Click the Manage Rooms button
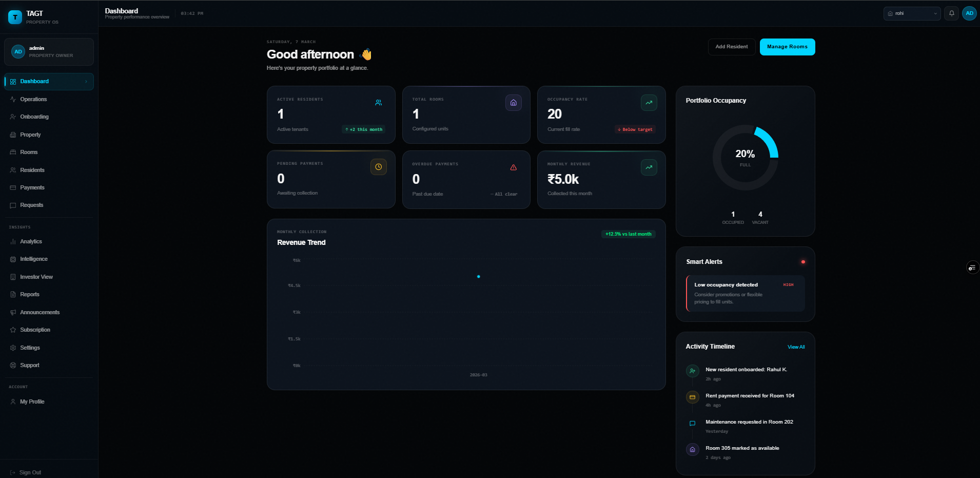Image resolution: width=980 pixels, height=478 pixels. [787, 46]
